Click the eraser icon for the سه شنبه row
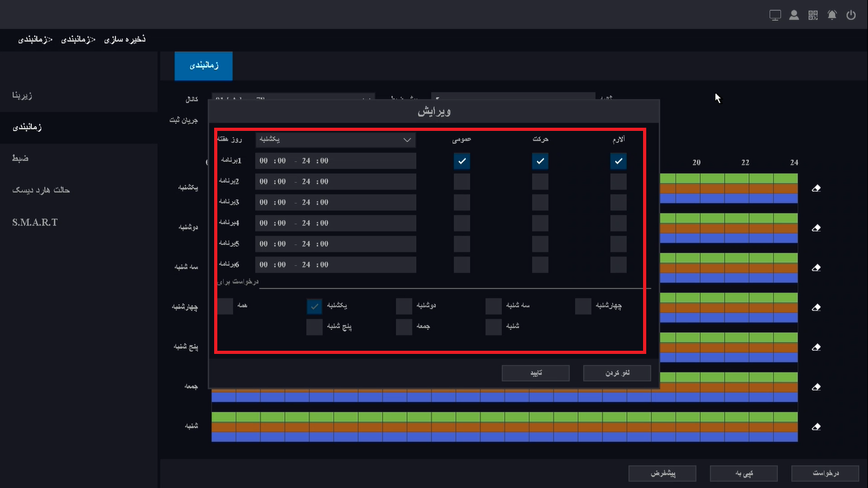The height and width of the screenshot is (488, 868). point(817,268)
